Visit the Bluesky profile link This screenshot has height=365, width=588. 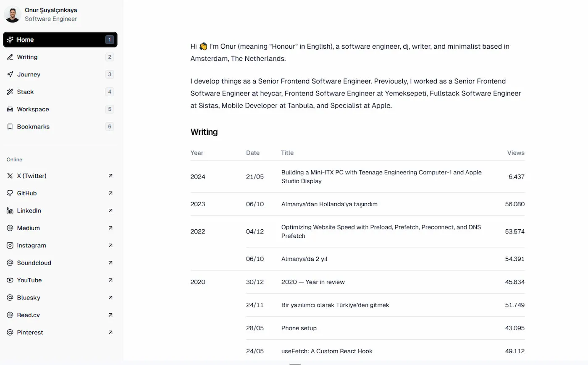click(29, 298)
